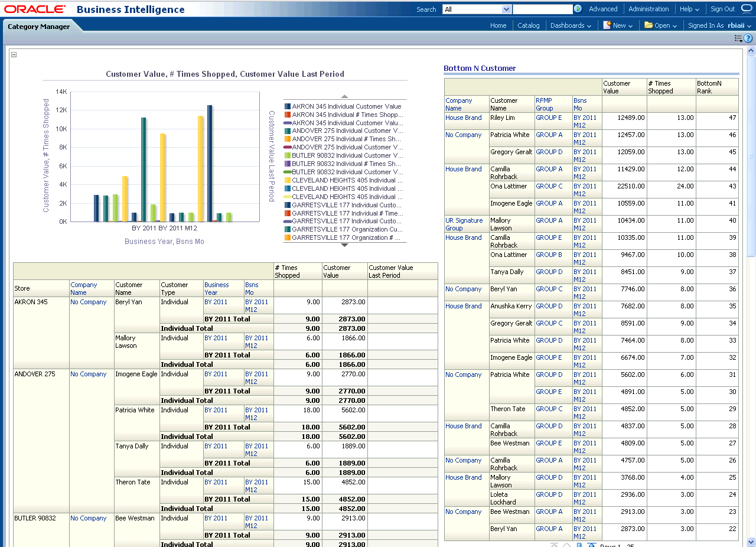Click the Oracle logo
The image size is (756, 547).
[35, 9]
